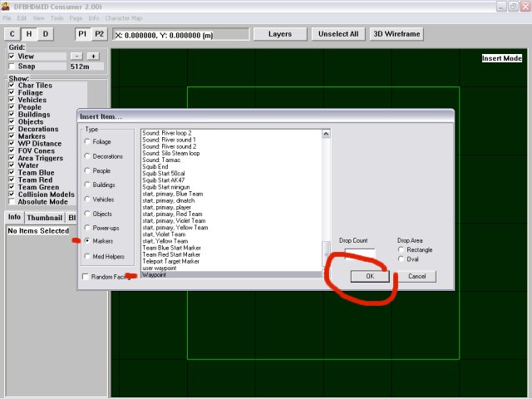This screenshot has height=399, width=532.
Task: Toggle 3D Wireframe view
Action: [x=396, y=34]
